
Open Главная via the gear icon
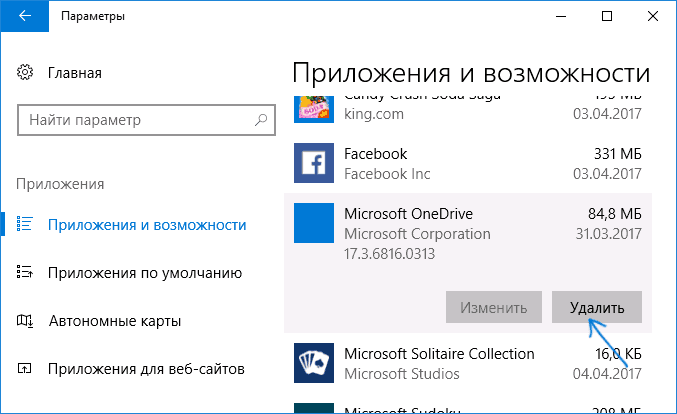pyautogui.click(x=25, y=73)
